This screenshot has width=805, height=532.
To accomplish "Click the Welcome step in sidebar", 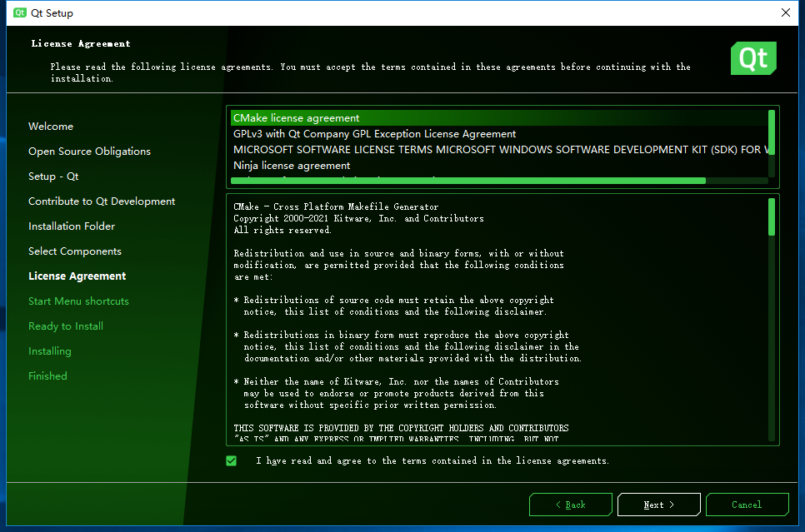I will point(51,127).
